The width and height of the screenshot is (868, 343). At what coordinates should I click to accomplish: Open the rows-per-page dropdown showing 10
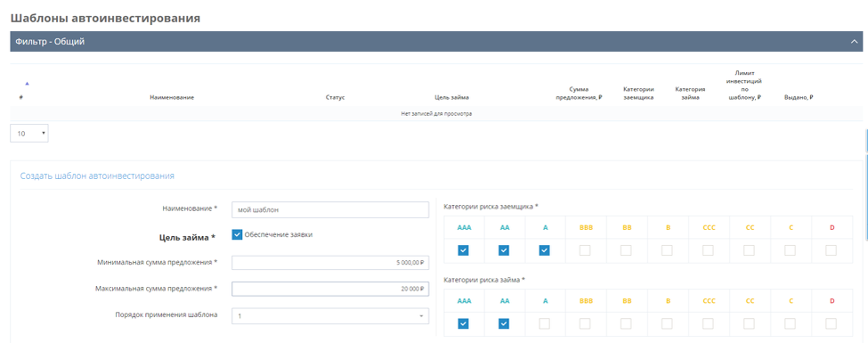click(x=29, y=134)
